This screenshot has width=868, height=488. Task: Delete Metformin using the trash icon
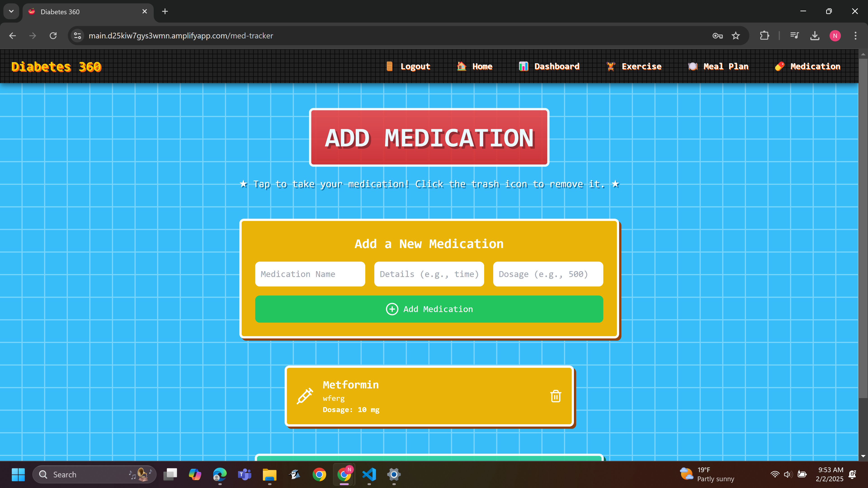tap(555, 396)
